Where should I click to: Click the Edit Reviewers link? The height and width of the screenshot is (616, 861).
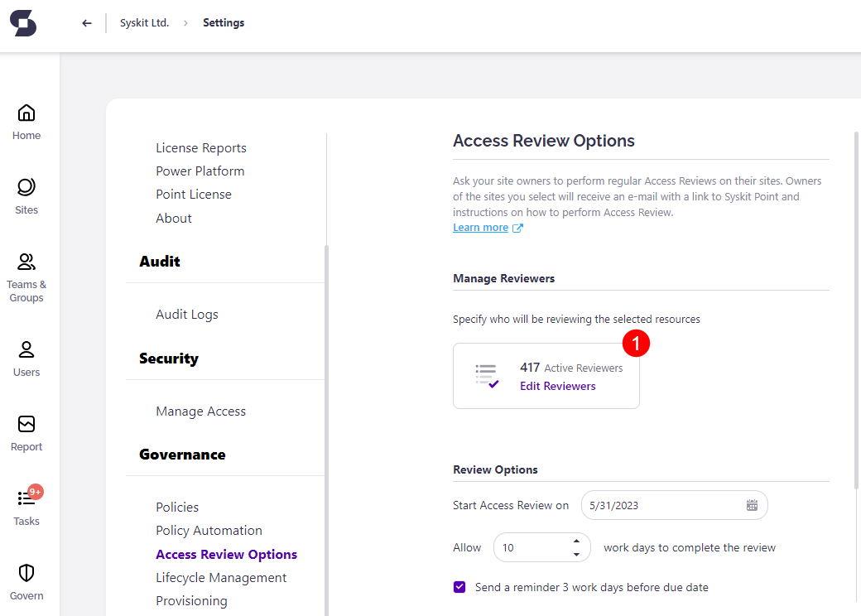pos(557,386)
